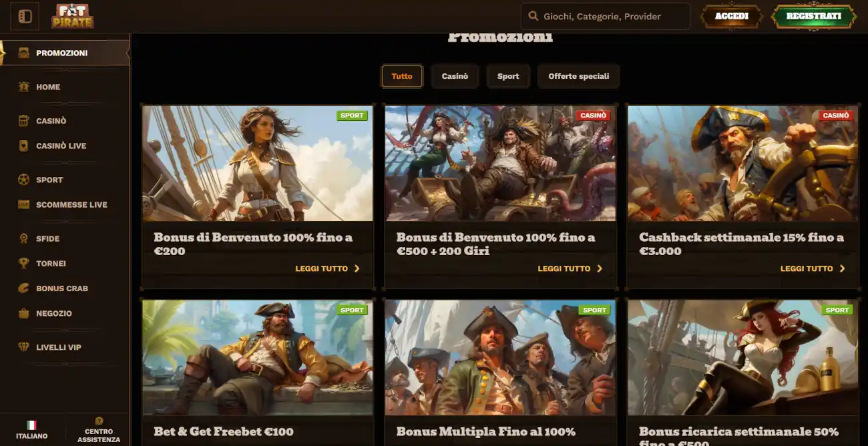Image resolution: width=868 pixels, height=446 pixels.
Task: Click the SPORT badge on €200 welcome bonus
Action: coord(352,116)
